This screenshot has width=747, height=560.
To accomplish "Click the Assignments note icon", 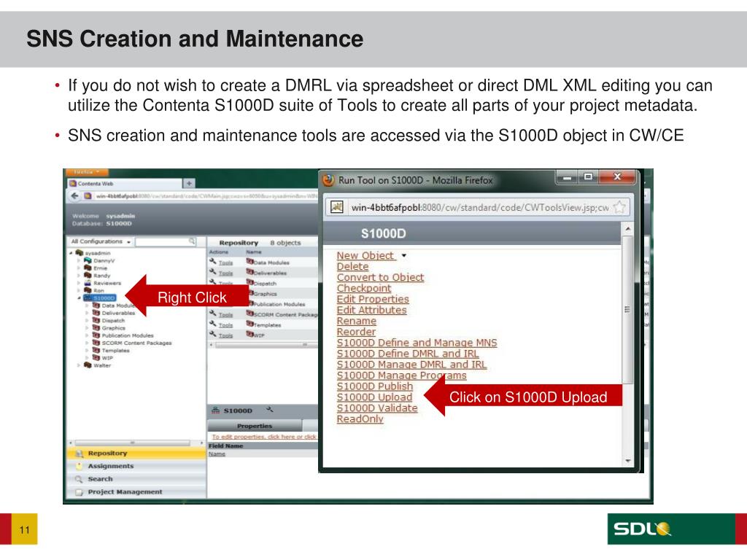I will coord(79,466).
